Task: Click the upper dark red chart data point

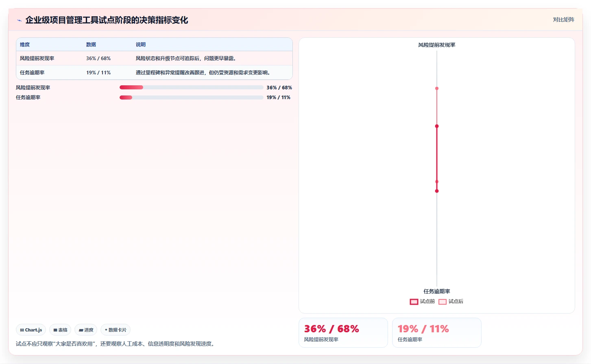Action: (x=437, y=126)
